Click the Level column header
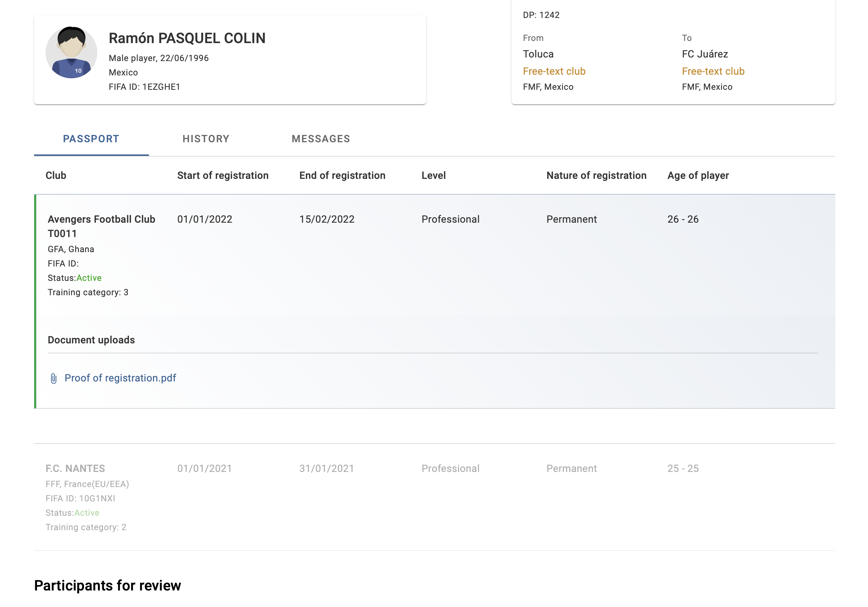Screen dimensions: 868x607 click(x=434, y=176)
